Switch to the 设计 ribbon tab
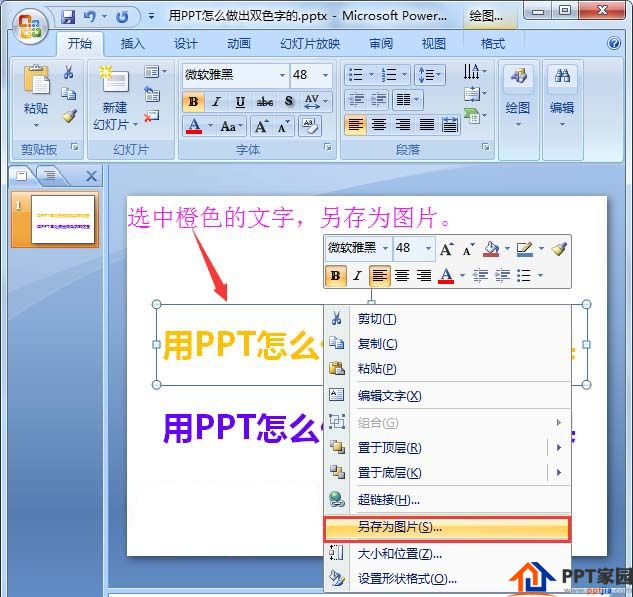633x597 pixels. [186, 43]
